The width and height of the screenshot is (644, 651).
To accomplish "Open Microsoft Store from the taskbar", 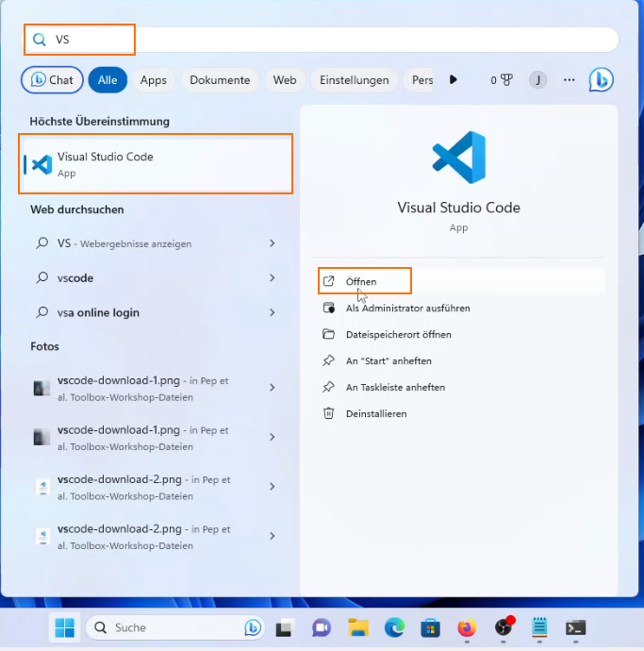I will (431, 627).
